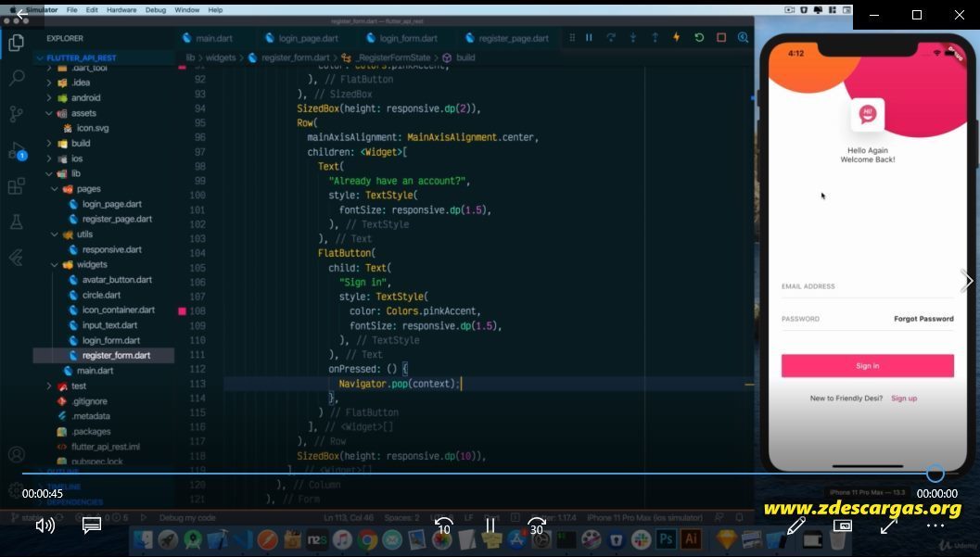Open the player's more options menu
Viewport: 980px width, 557px height.
click(935, 525)
